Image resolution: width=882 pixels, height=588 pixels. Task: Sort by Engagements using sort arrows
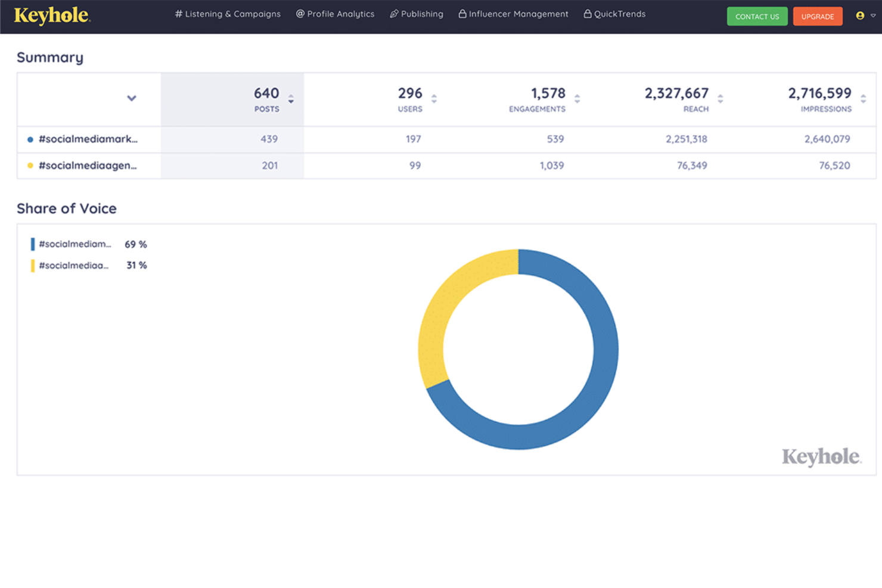[x=577, y=99]
